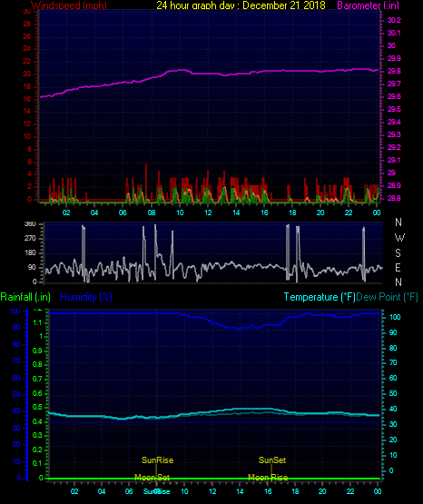Click the SunRise marker label

[157, 460]
